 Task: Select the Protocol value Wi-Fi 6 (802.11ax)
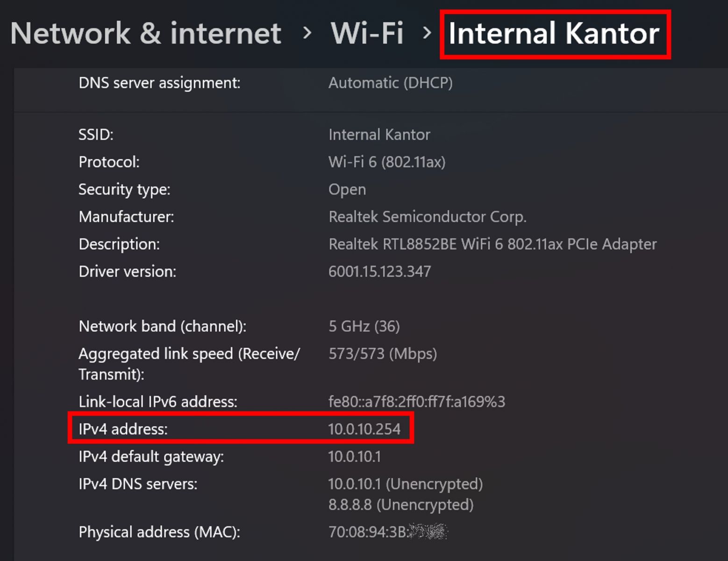387,162
